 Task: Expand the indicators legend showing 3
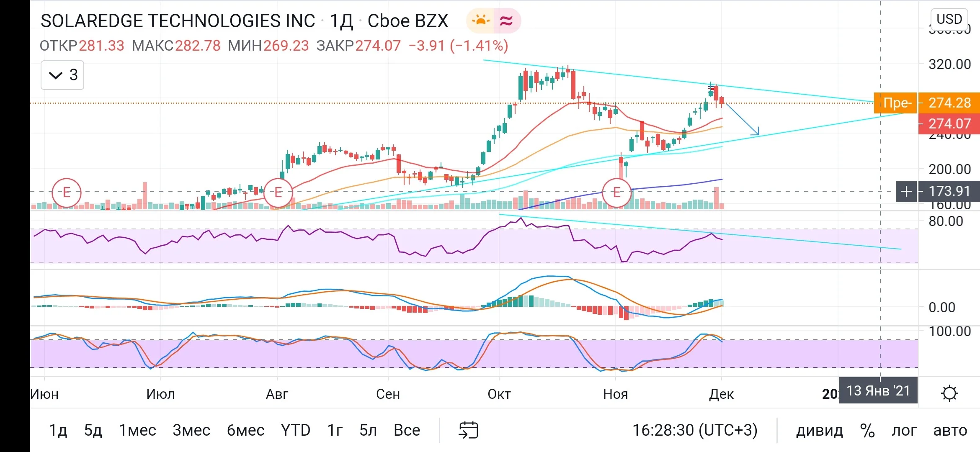(x=62, y=75)
